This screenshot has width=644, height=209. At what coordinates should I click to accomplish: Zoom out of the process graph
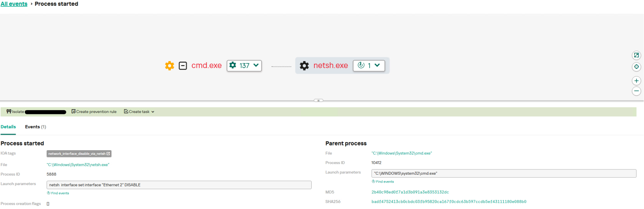[x=636, y=91]
